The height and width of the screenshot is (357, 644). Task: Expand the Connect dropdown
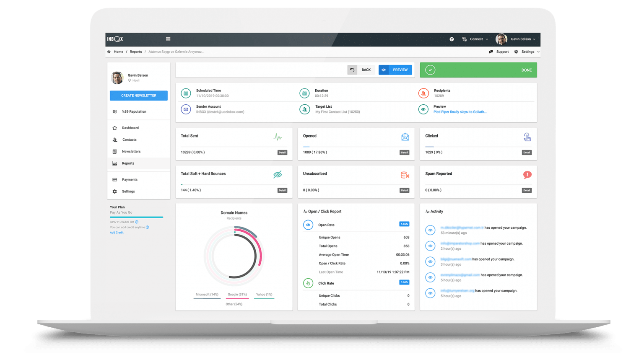click(475, 39)
